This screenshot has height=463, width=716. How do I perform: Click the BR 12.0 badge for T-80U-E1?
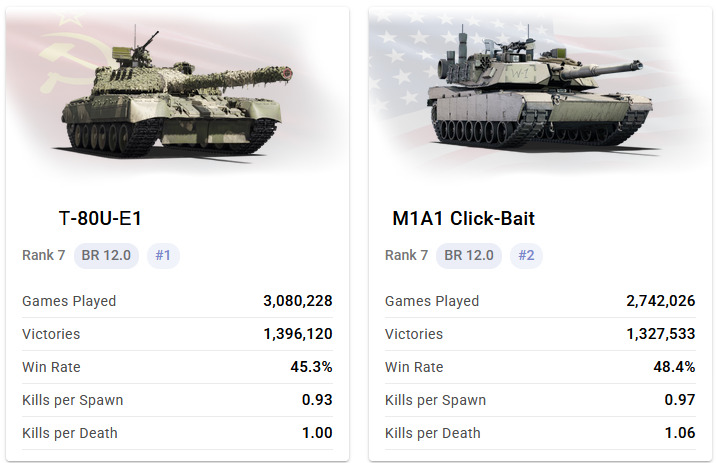click(x=106, y=255)
